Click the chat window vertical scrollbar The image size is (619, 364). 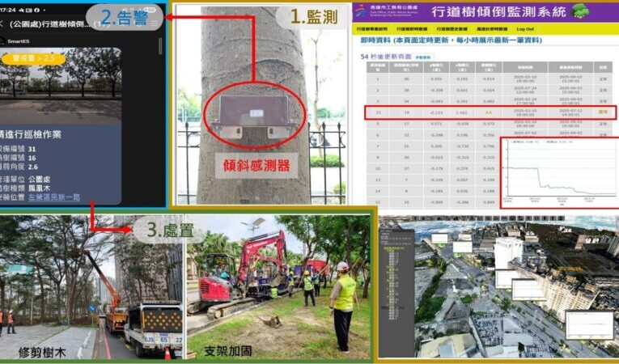(x=160, y=46)
